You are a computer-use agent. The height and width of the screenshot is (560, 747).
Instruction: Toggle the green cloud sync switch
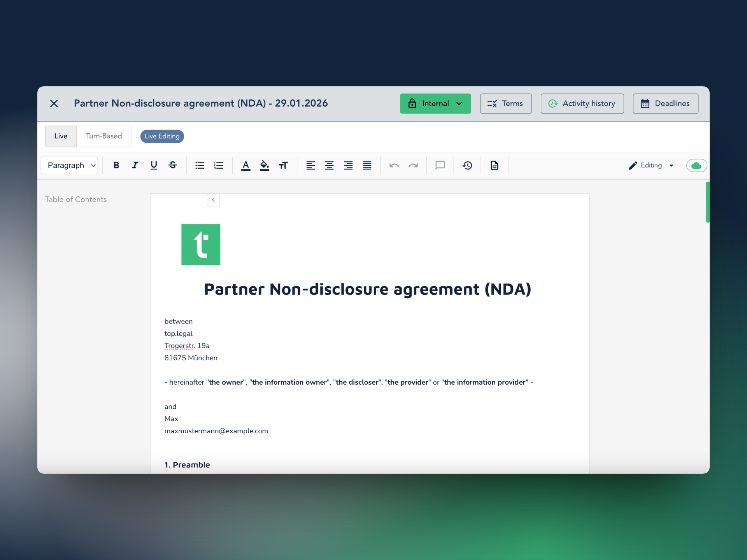tap(696, 166)
